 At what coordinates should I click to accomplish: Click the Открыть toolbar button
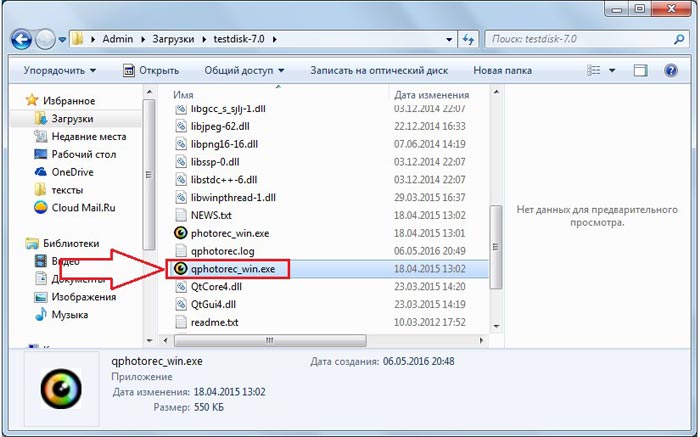click(x=151, y=71)
